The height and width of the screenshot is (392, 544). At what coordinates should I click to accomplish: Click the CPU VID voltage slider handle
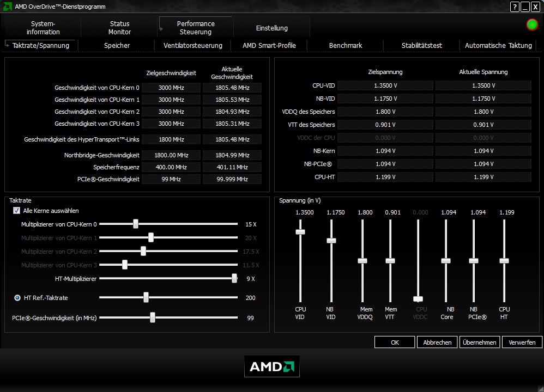[300, 232]
